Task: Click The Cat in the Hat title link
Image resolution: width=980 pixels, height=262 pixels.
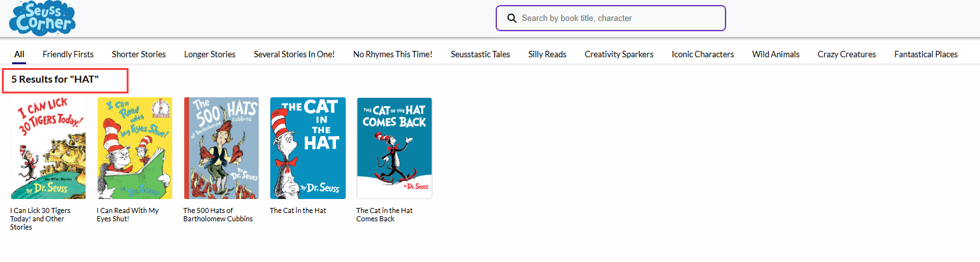Action: (x=298, y=210)
